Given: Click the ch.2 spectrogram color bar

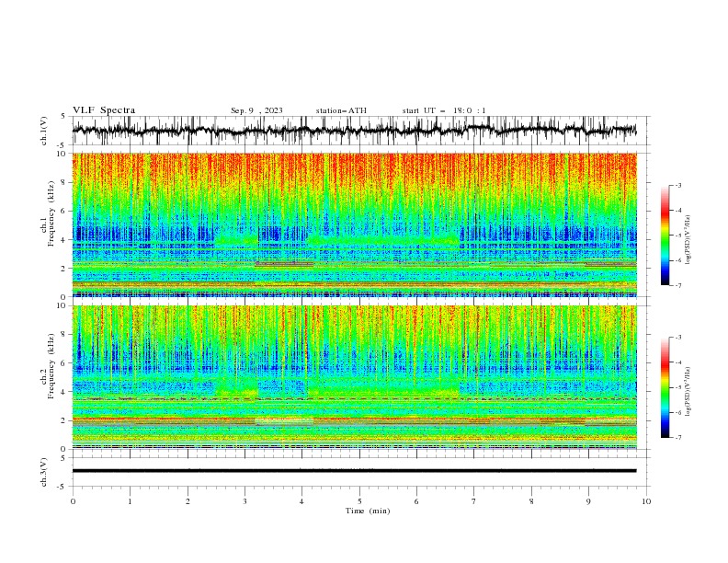Looking at the screenshot, I should click(665, 387).
